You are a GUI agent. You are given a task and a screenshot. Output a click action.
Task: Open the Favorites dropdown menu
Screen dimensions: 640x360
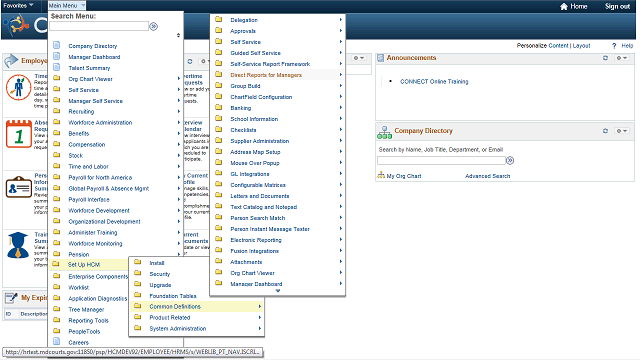(18, 6)
